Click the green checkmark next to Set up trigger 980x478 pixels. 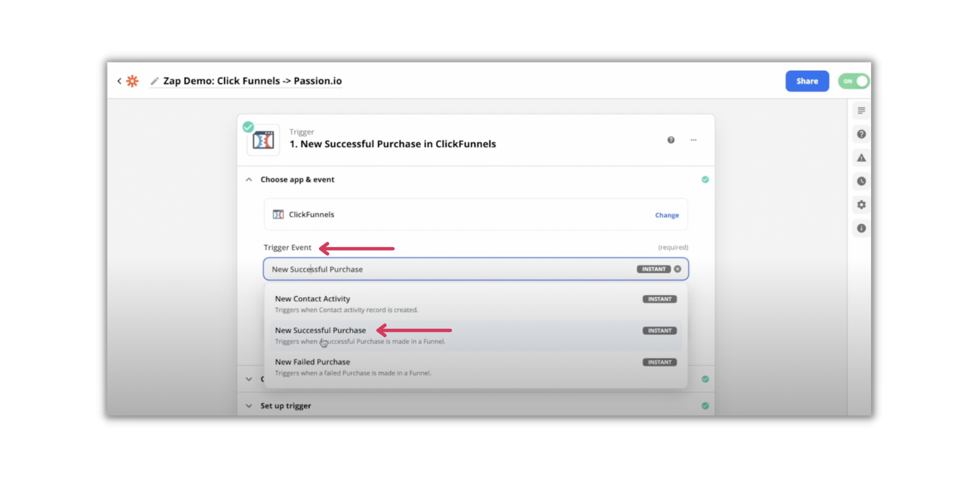705,405
